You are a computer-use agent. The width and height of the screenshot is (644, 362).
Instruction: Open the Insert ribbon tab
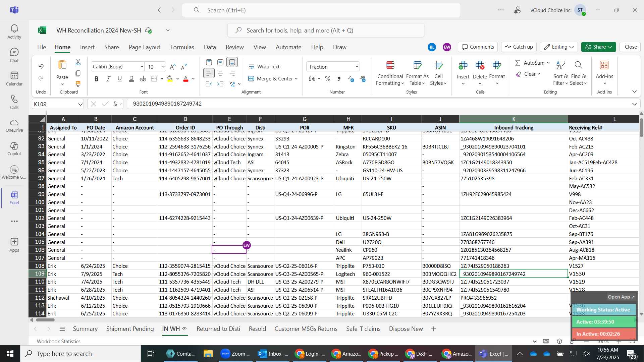[87, 47]
